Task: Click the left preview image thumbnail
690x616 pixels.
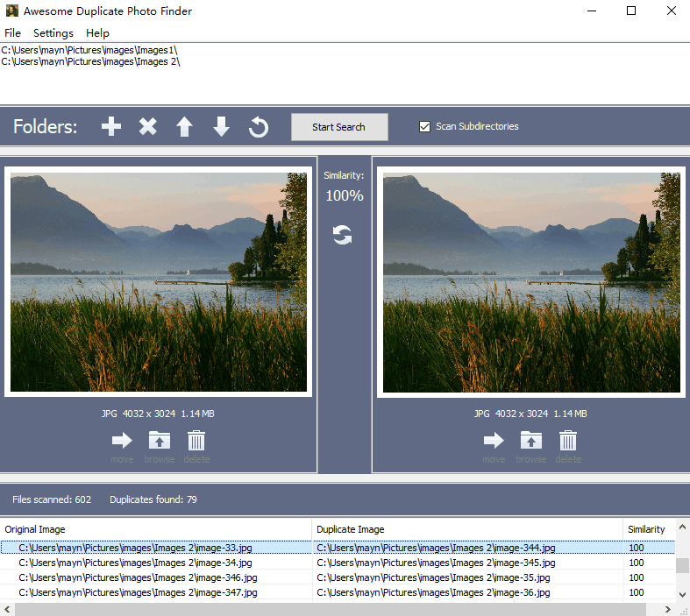Action: point(159,282)
